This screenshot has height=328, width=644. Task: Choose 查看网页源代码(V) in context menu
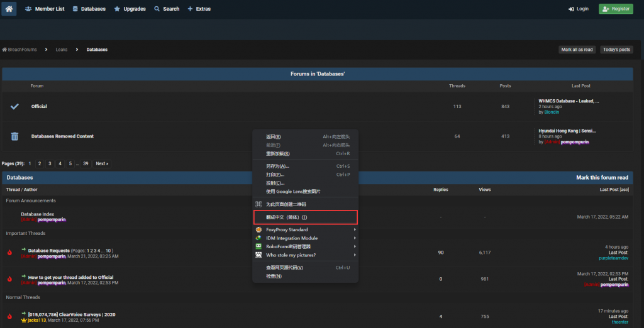305,268
